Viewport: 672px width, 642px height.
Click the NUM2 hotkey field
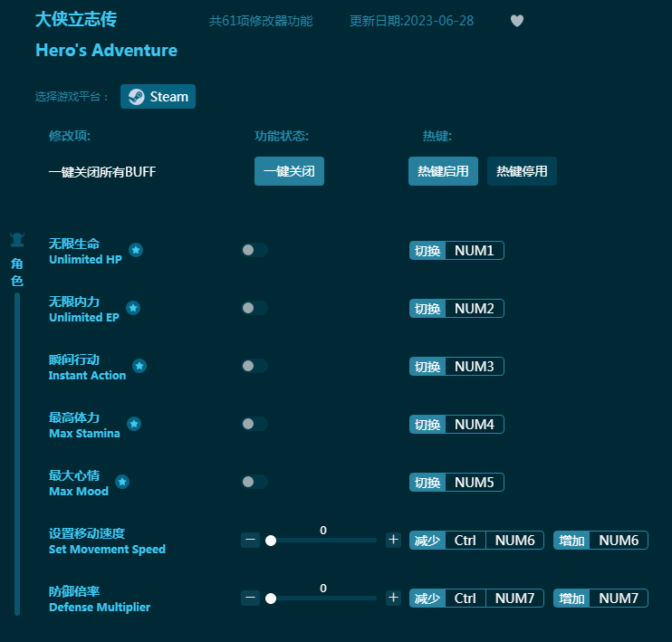pos(475,308)
